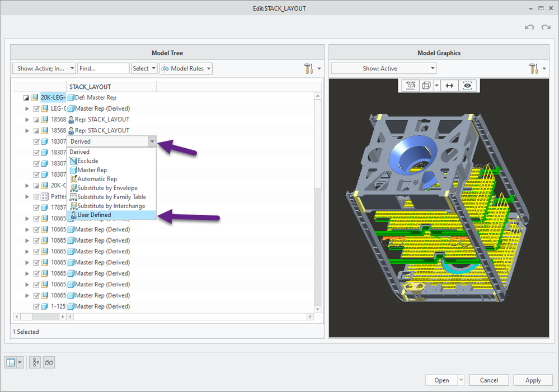Click the LEG-C assembly icon

45,108
